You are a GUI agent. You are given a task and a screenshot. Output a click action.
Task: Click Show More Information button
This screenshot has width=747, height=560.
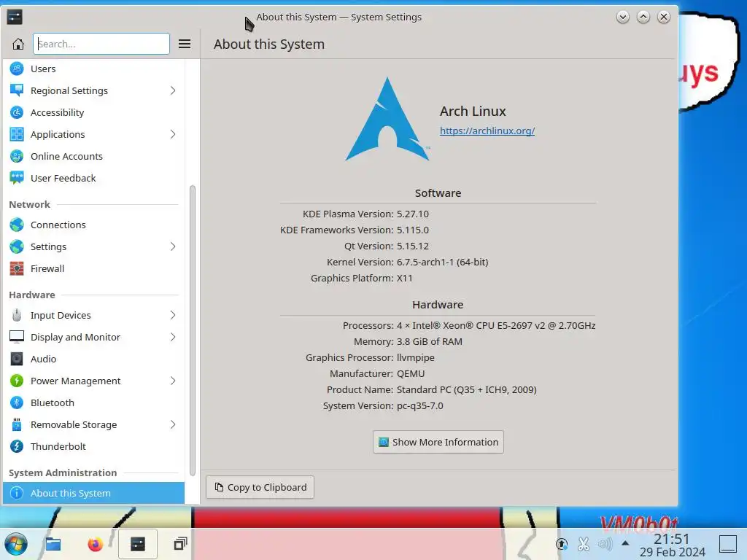pyautogui.click(x=438, y=442)
